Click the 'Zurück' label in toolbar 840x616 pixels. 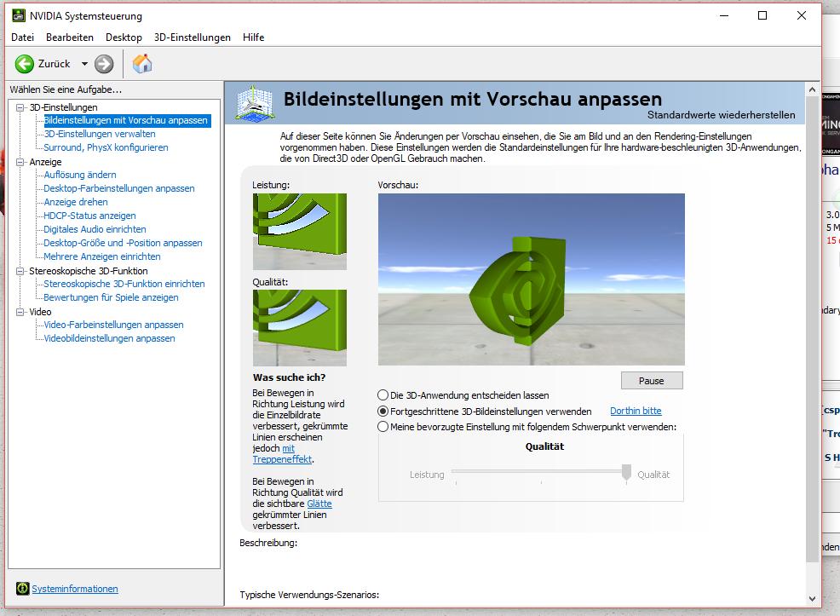(55, 64)
